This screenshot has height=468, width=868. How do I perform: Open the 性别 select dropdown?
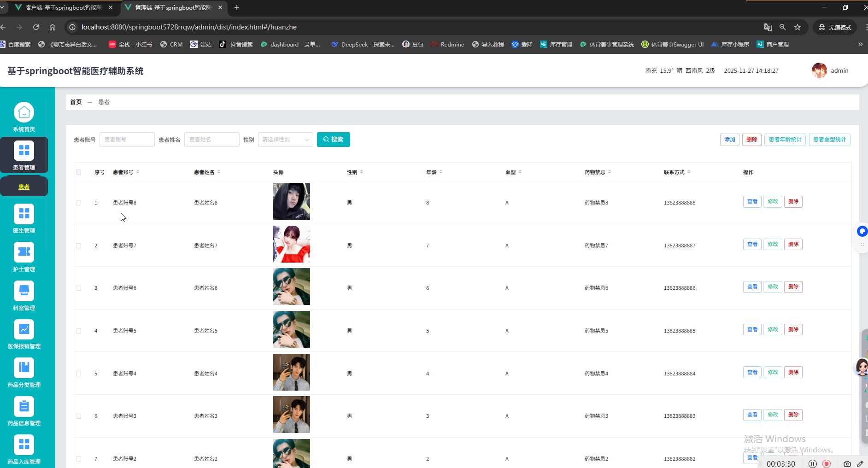pyautogui.click(x=286, y=140)
